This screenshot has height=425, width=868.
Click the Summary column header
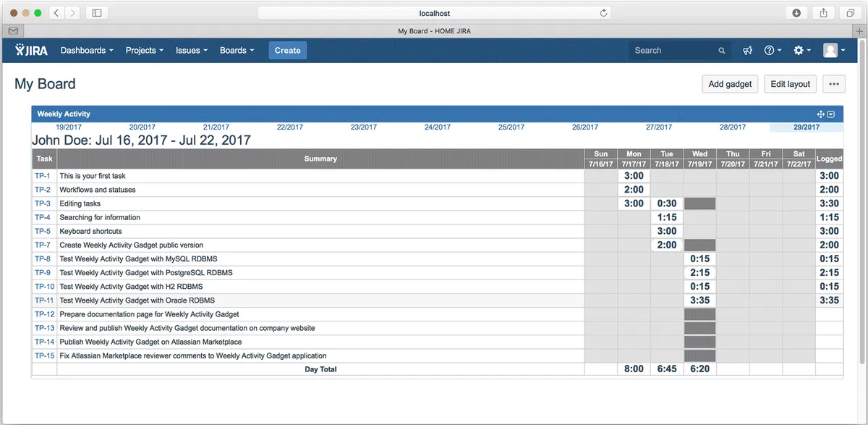(x=320, y=159)
